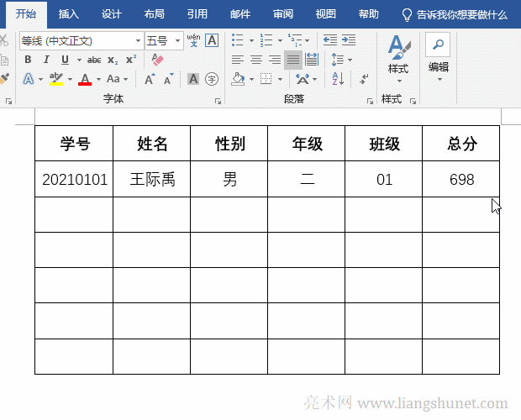Click the table cell 王际禹

click(x=152, y=179)
